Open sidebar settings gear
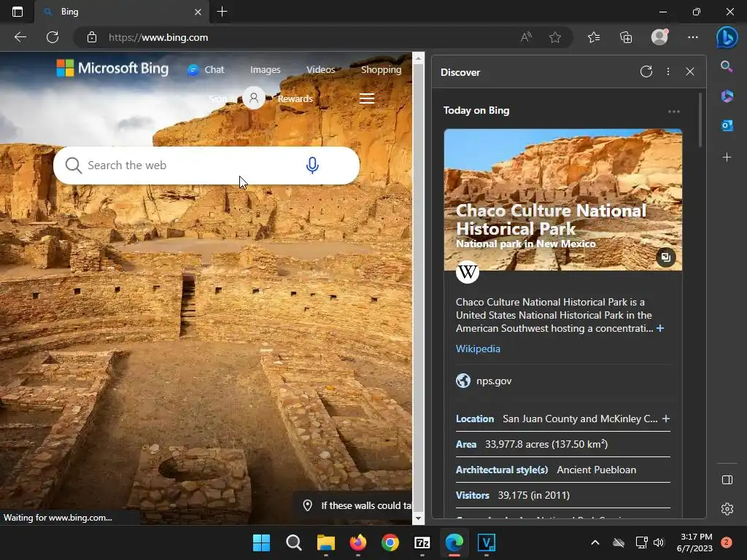Screen dimensions: 747x560 [x=727, y=509]
